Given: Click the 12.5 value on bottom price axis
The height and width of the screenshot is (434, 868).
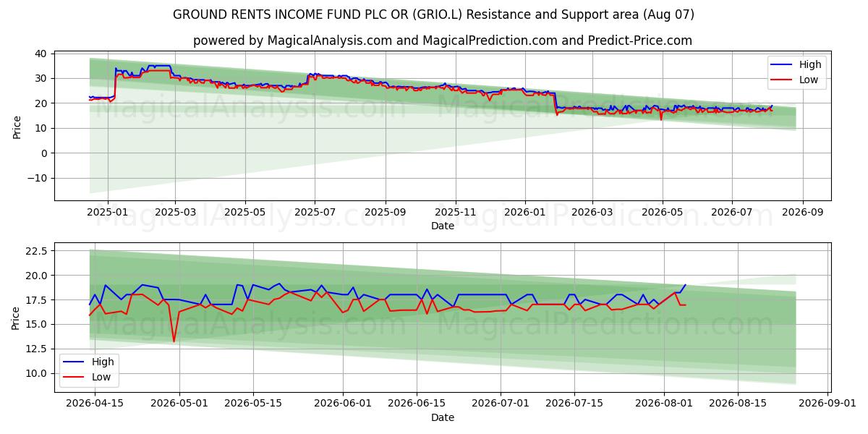Looking at the screenshot, I should [x=37, y=349].
